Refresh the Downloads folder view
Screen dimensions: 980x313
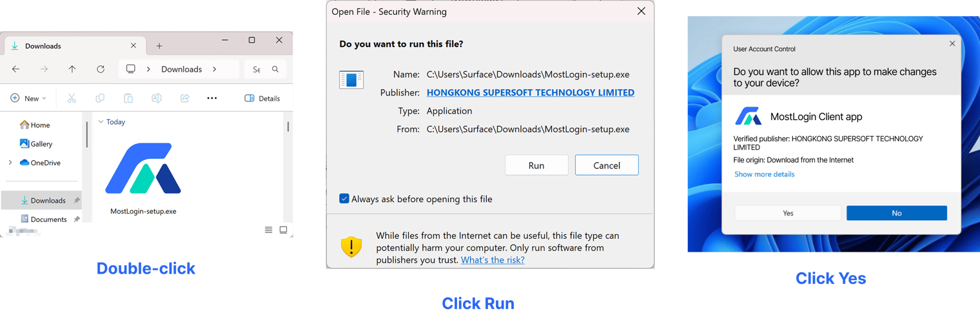click(x=101, y=69)
